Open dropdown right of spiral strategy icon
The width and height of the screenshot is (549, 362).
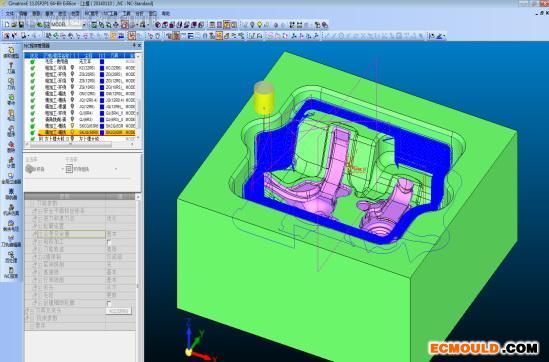pos(116,169)
